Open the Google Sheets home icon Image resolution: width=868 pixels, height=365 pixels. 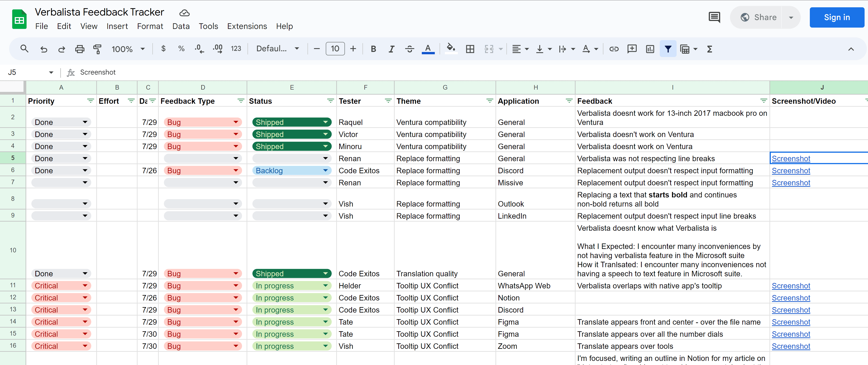click(19, 19)
